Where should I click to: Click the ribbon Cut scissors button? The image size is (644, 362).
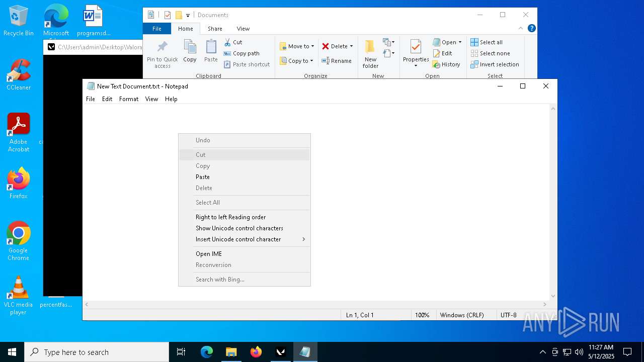(233, 42)
